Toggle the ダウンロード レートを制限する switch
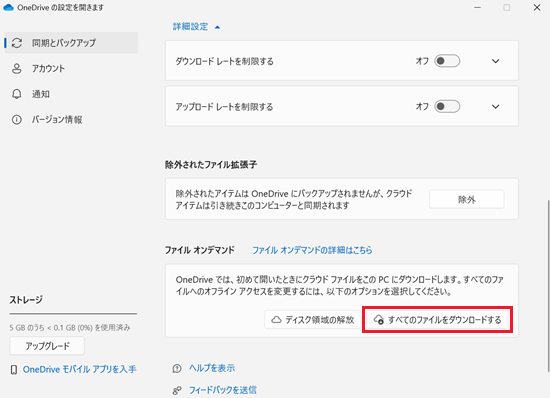The width and height of the screenshot is (550, 398). pos(447,61)
